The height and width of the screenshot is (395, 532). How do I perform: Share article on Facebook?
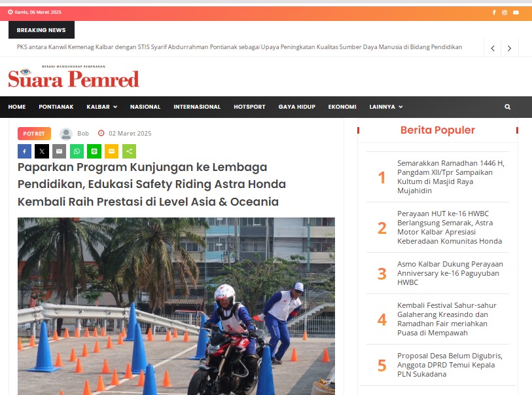[x=24, y=151]
